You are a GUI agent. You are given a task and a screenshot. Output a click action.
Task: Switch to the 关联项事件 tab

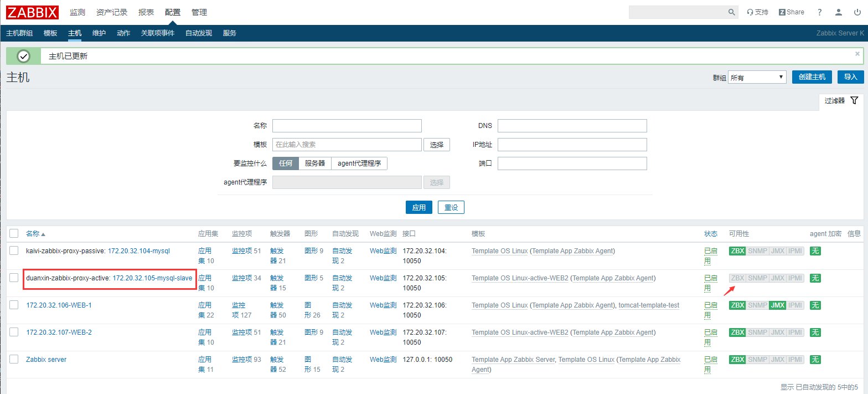[158, 33]
